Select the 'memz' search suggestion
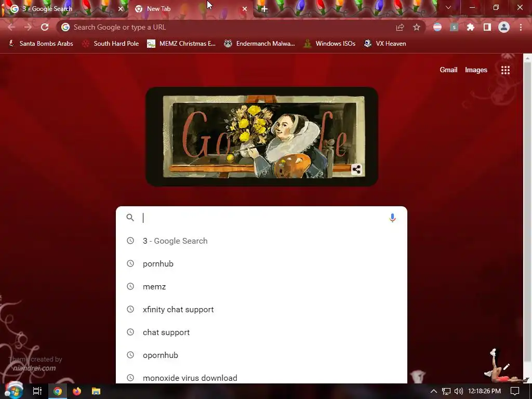 point(261,287)
